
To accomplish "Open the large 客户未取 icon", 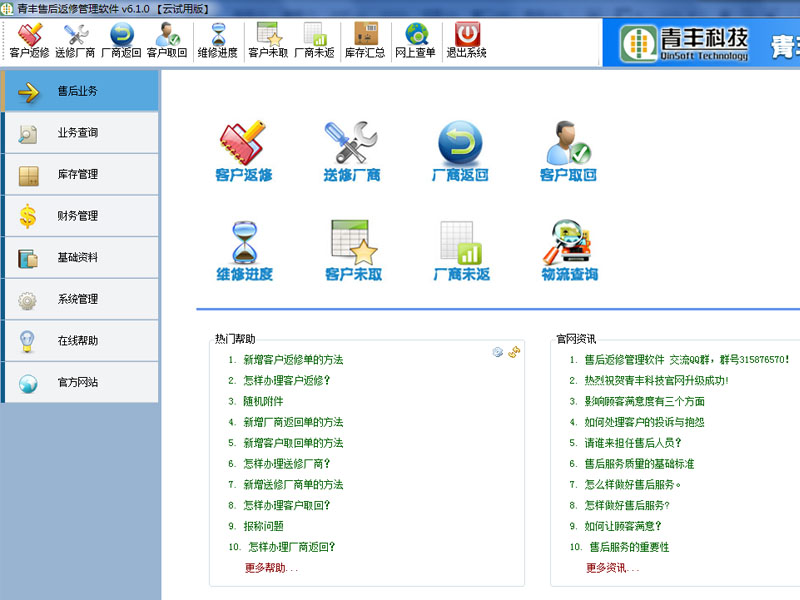I will coord(353,251).
